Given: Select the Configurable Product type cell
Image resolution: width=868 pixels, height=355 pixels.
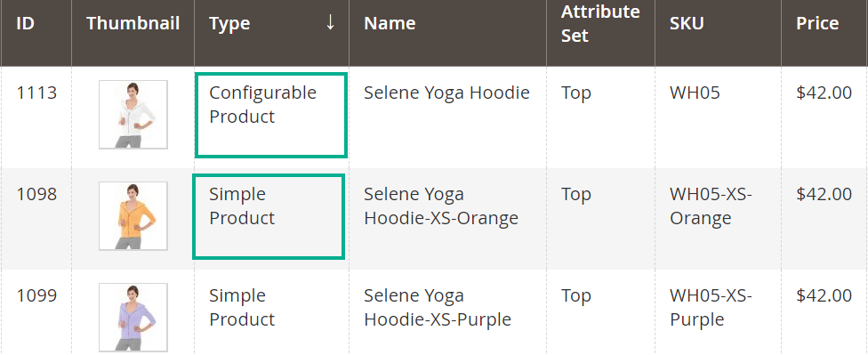Looking at the screenshot, I should pyautogui.click(x=271, y=115).
